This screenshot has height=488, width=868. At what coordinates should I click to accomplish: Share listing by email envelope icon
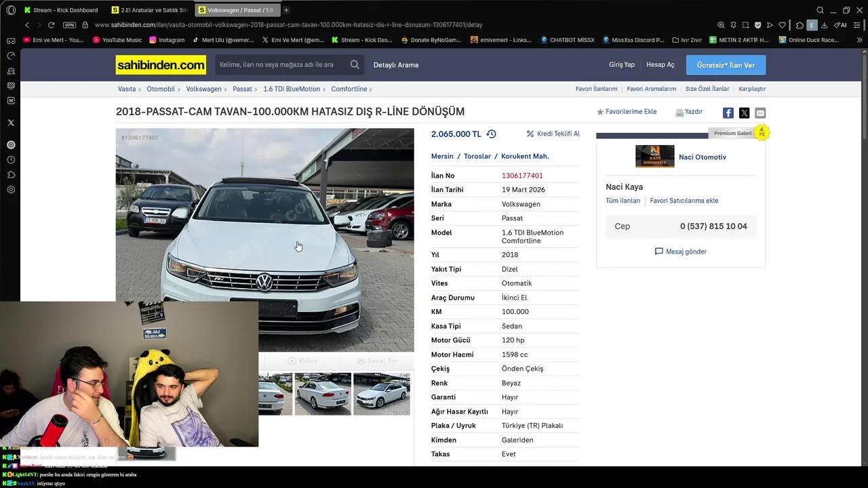coord(760,113)
